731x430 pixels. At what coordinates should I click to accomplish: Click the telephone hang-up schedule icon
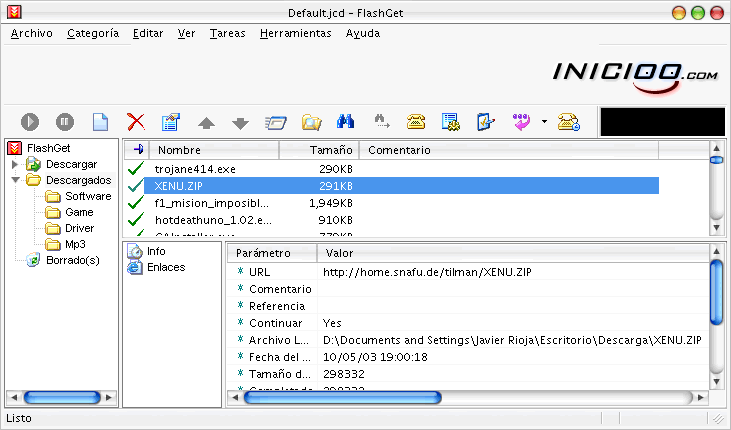tap(569, 122)
